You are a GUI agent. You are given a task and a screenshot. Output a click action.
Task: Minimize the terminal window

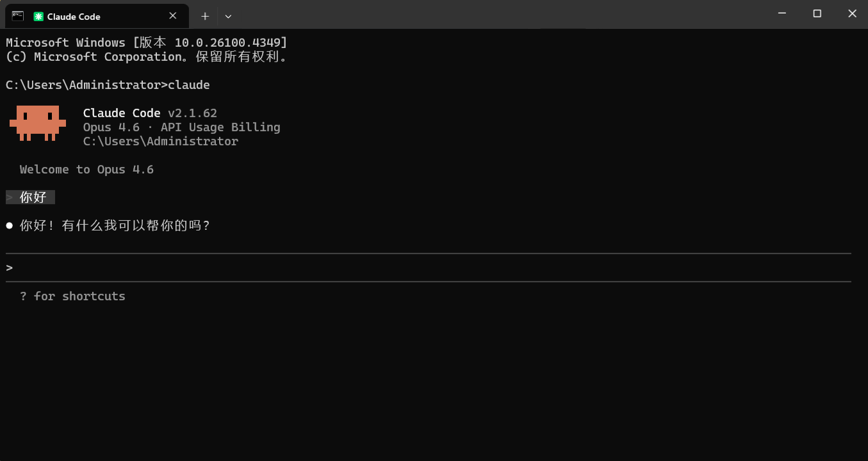tap(782, 13)
